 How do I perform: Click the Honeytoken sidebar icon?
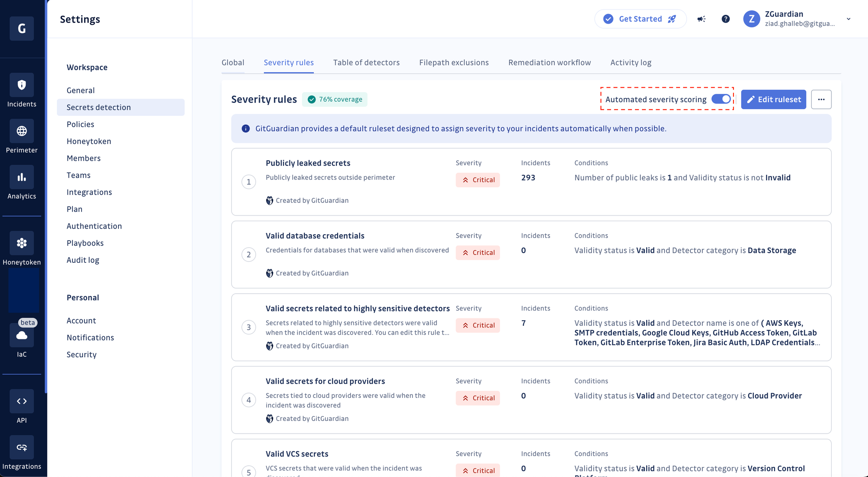click(x=22, y=243)
